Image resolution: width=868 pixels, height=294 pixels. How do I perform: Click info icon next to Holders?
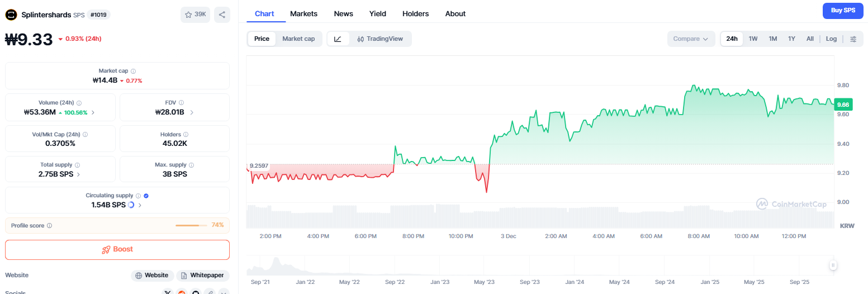[186, 135]
